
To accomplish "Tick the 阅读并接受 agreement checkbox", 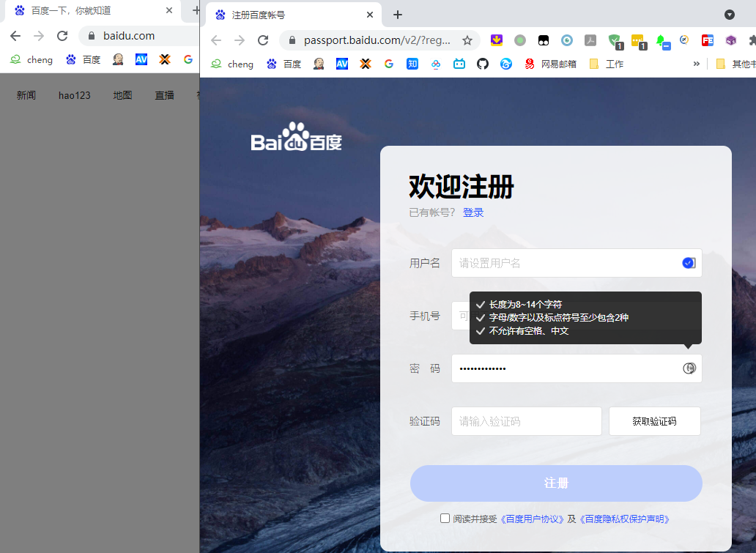I will pyautogui.click(x=445, y=519).
